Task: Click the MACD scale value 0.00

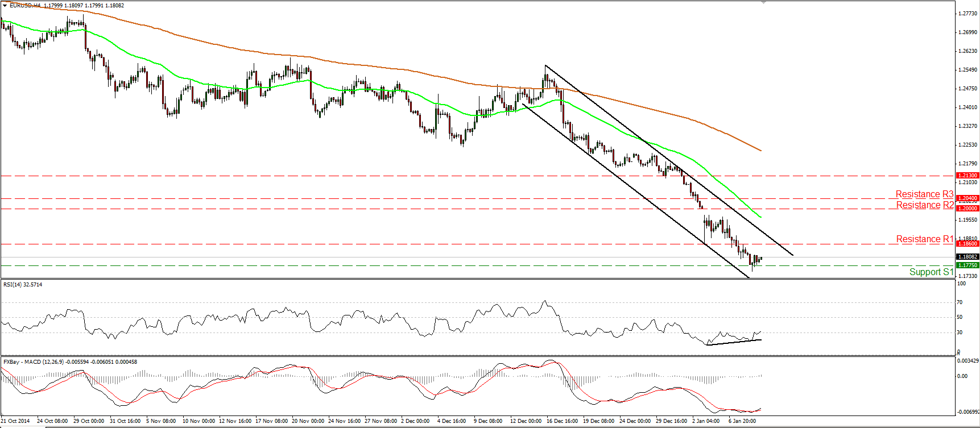Action: click(x=962, y=376)
